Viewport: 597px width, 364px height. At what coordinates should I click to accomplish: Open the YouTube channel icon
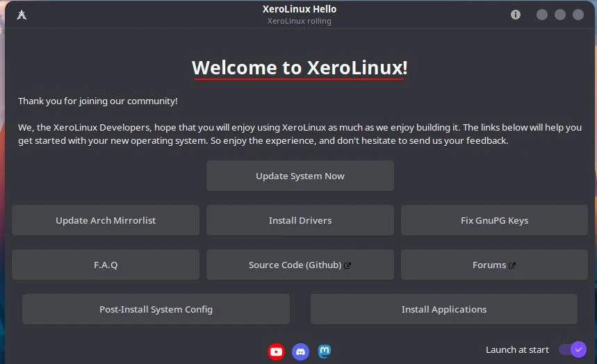tap(276, 351)
